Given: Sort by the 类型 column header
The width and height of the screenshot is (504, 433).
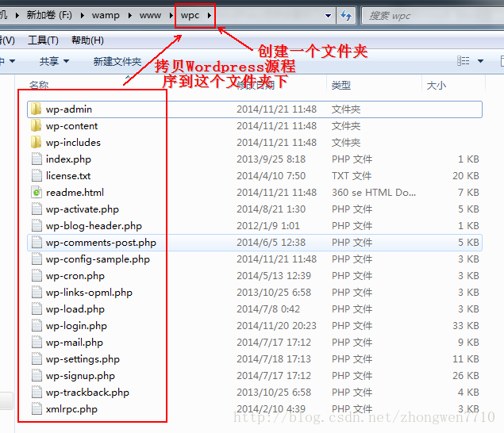Looking at the screenshot, I should click(341, 86).
